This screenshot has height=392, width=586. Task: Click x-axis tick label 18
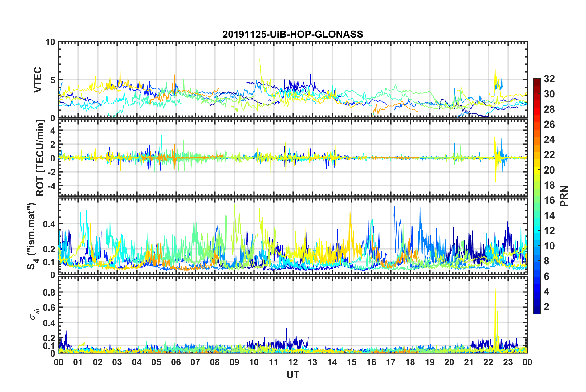click(410, 362)
